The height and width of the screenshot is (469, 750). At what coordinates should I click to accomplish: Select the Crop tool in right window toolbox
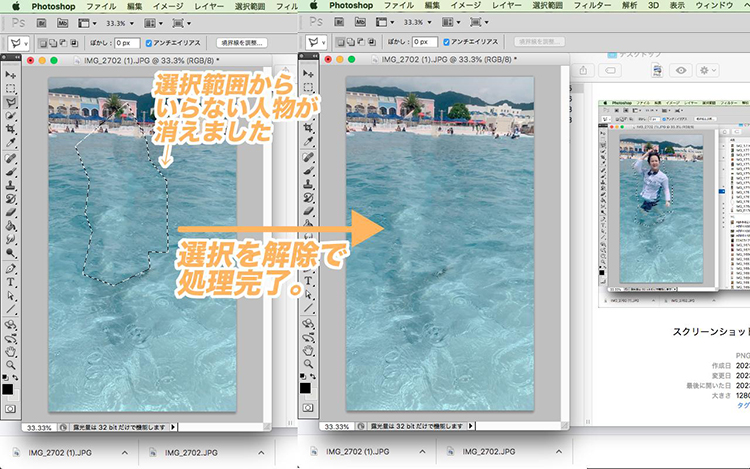pos(308,128)
